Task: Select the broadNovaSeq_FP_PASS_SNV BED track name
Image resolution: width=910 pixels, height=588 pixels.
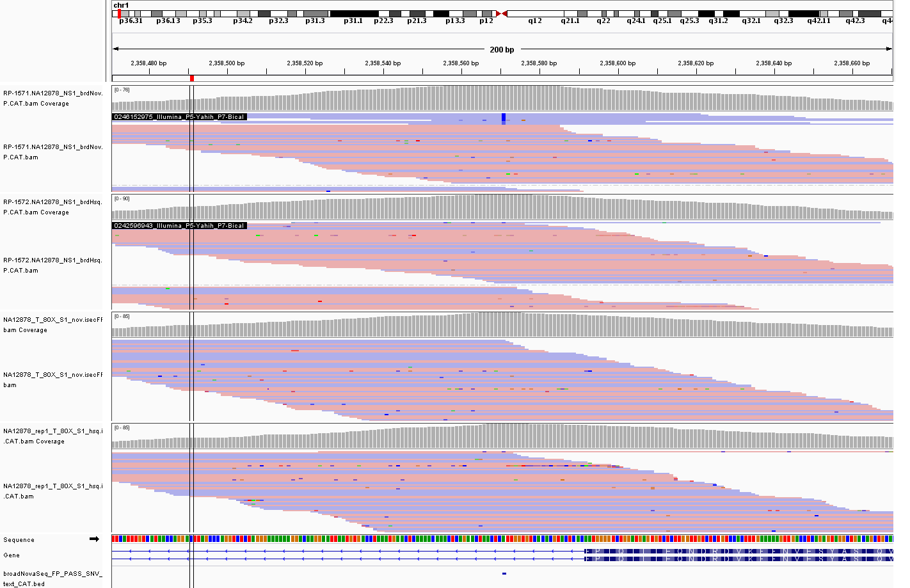Action: point(52,578)
